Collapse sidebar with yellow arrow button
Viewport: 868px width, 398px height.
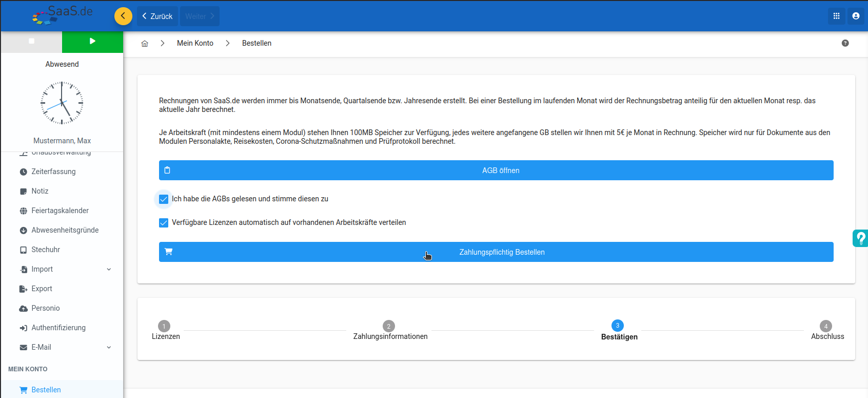click(x=123, y=16)
